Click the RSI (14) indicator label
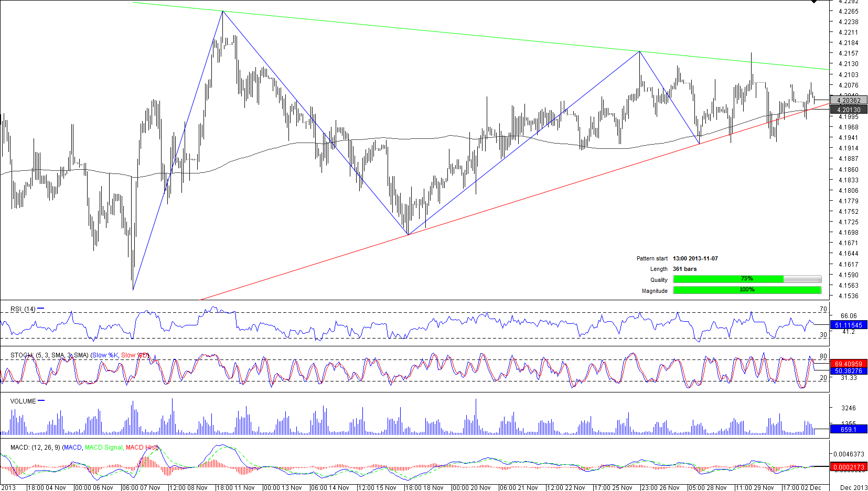This screenshot has width=868, height=491. (23, 309)
